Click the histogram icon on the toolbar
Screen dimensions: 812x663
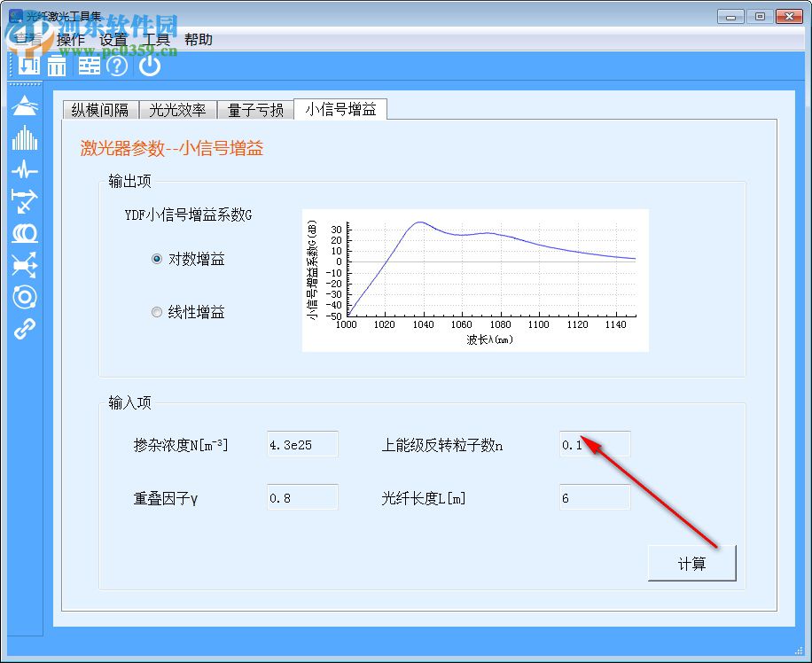tap(56, 66)
